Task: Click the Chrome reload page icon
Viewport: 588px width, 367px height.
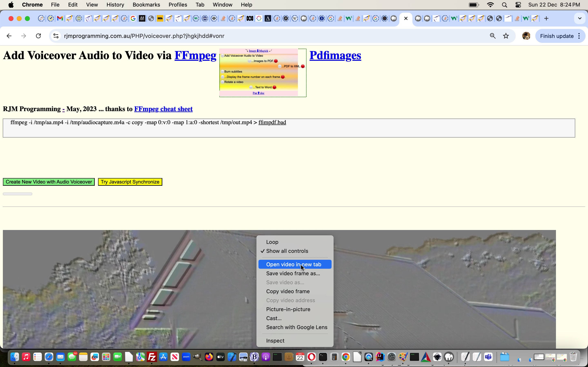Action: pos(38,36)
